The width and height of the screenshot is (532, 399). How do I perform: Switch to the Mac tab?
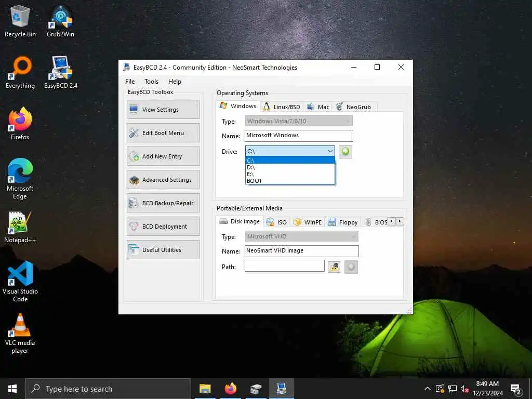318,107
